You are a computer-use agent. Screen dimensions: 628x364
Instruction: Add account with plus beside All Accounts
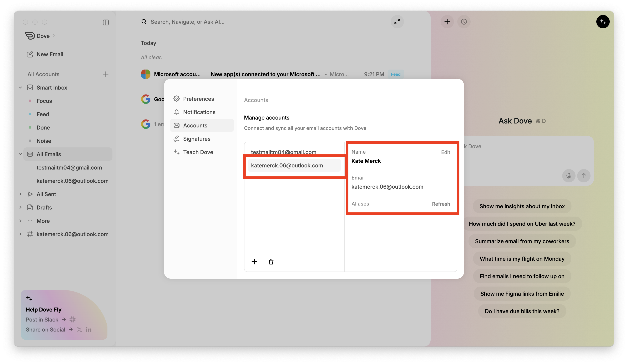pos(106,74)
